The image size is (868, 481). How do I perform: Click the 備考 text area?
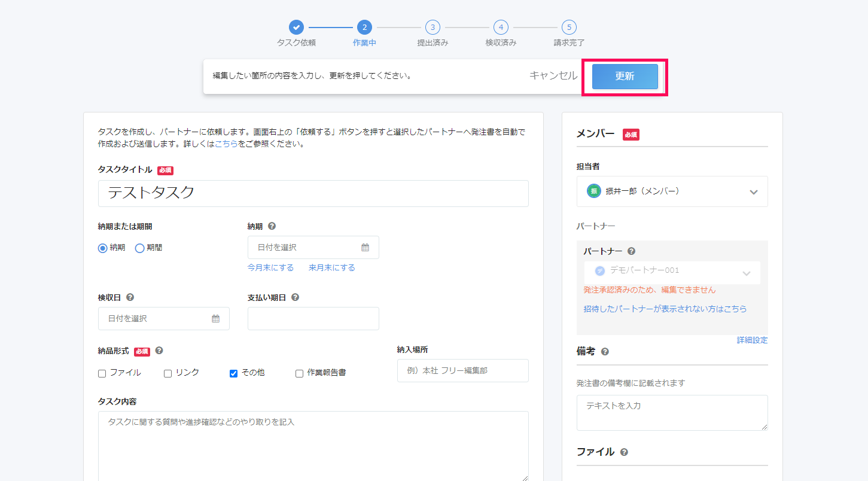pos(672,413)
